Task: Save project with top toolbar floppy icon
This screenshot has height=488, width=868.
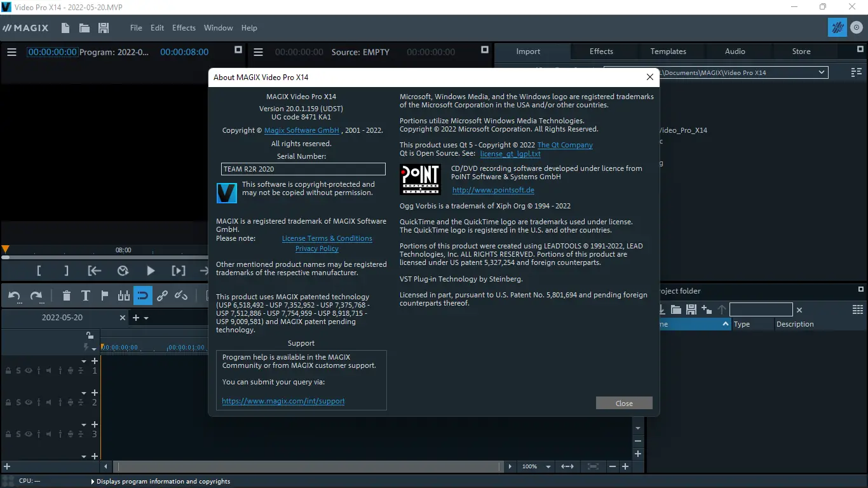Action: [104, 28]
